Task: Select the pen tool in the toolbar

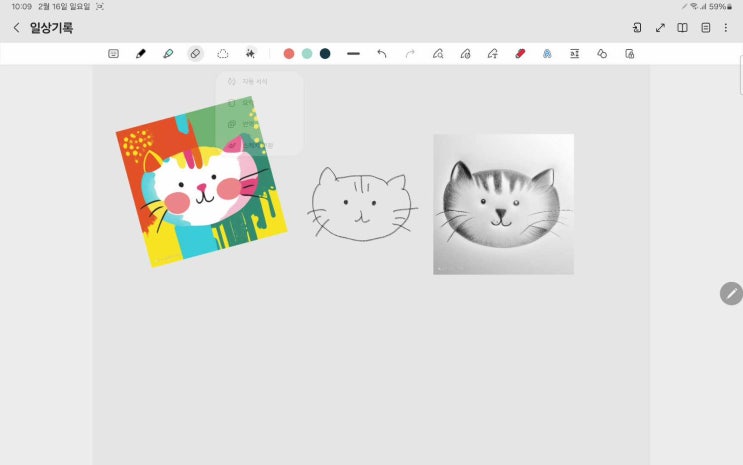Action: [141, 54]
